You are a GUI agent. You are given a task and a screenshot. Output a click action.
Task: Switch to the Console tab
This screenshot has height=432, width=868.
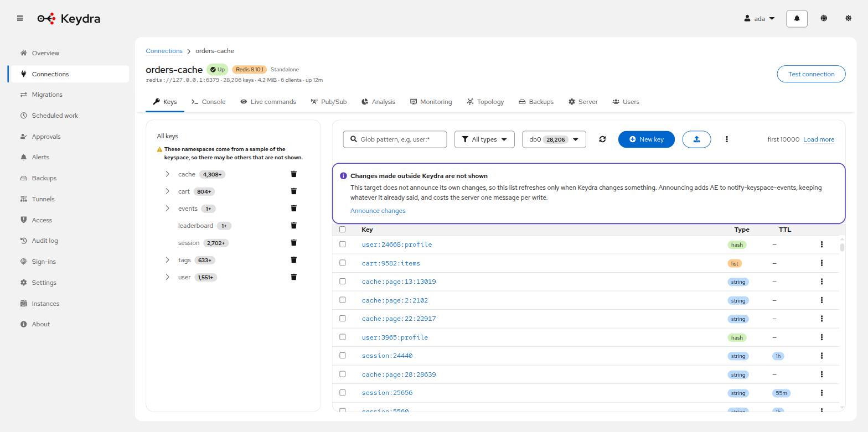pyautogui.click(x=209, y=102)
